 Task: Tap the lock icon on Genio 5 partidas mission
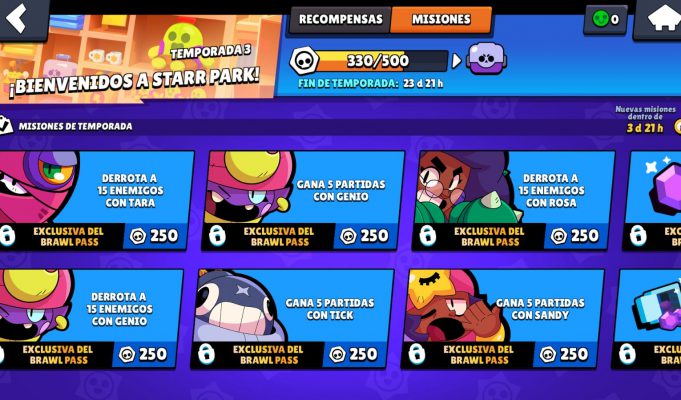(217, 236)
